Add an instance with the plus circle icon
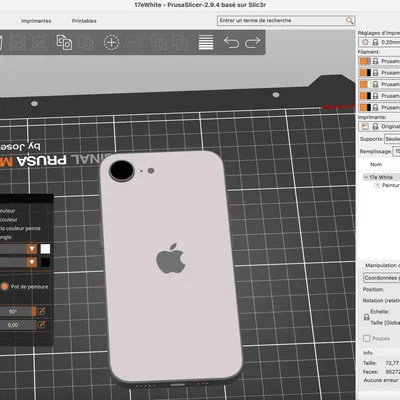The width and height of the screenshot is (400, 400). coord(111,42)
